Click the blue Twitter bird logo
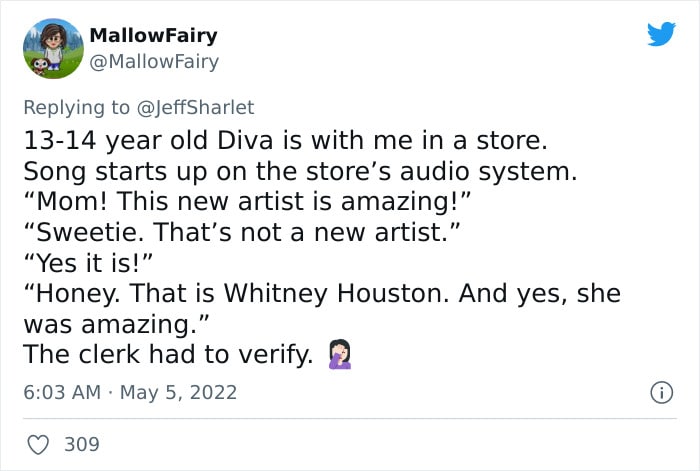Screen dimensions: 700x471 click(661, 33)
